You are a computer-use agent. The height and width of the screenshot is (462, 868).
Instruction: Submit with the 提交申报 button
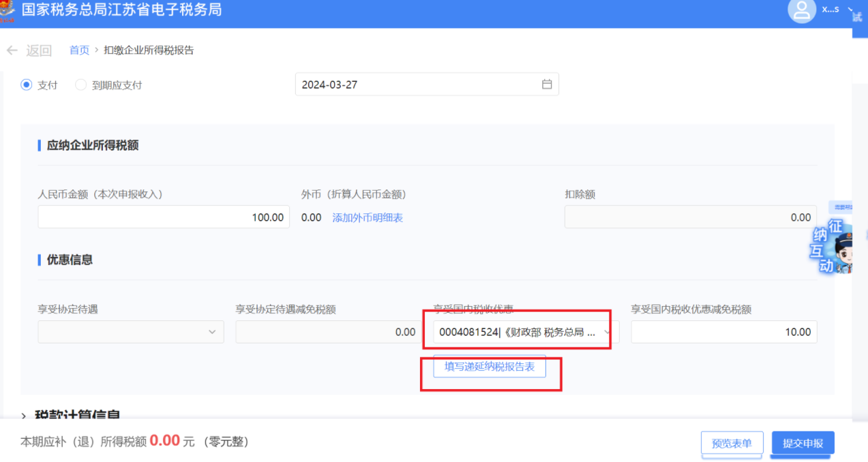(x=803, y=443)
